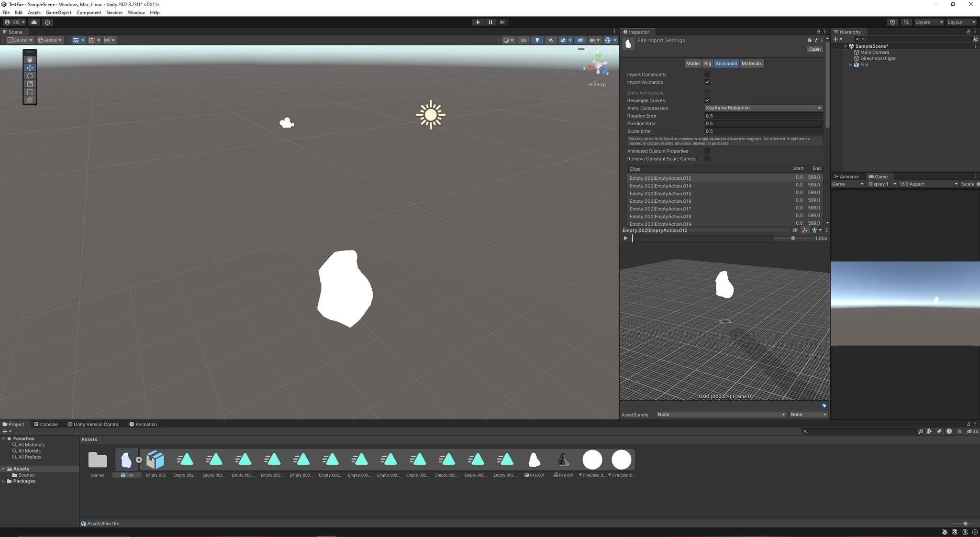
Task: Click the Rotation Error input field
Action: pyautogui.click(x=762, y=116)
